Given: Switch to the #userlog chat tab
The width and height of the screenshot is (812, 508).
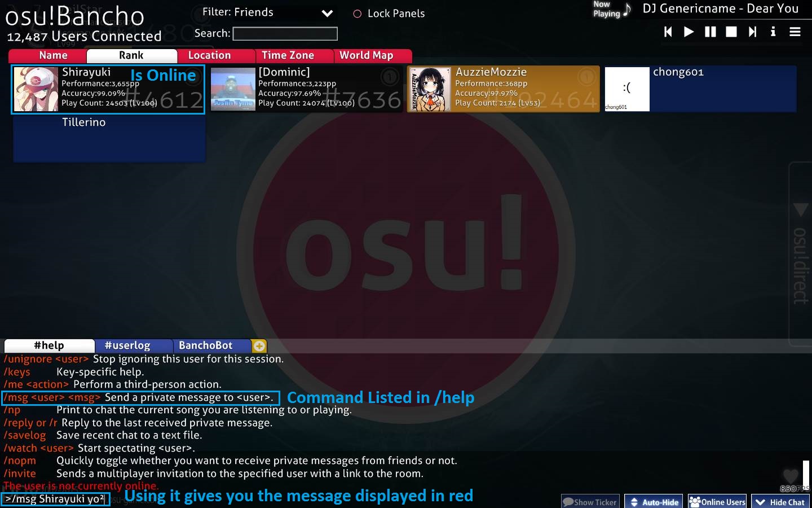Looking at the screenshot, I should point(134,345).
